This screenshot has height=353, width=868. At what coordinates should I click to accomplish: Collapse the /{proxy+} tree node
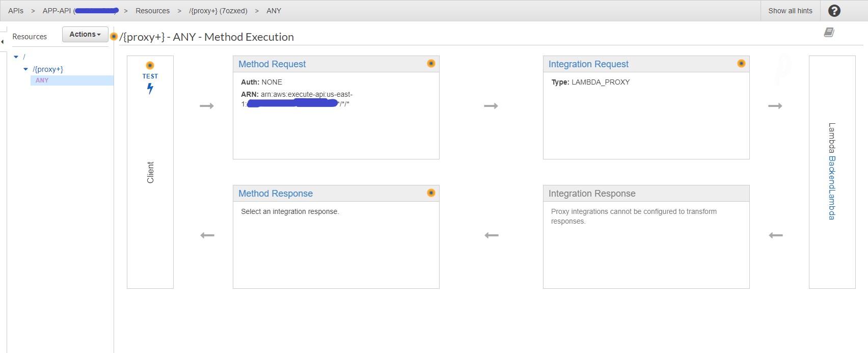click(25, 69)
